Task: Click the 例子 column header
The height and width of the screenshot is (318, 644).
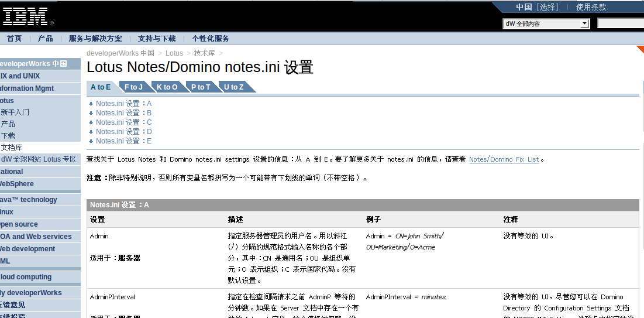Action: click(x=374, y=220)
